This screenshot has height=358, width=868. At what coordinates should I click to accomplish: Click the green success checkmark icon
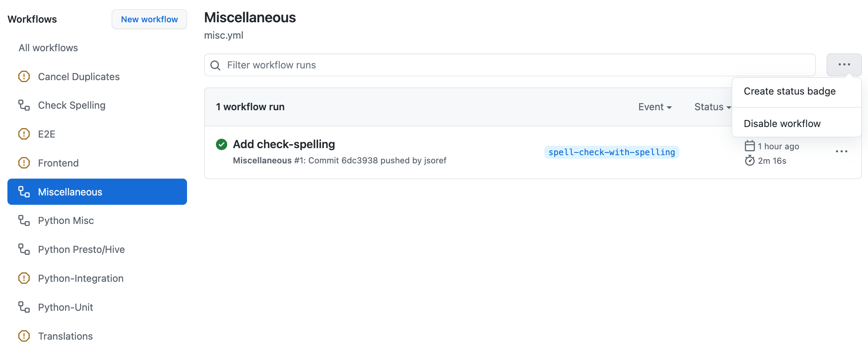221,145
